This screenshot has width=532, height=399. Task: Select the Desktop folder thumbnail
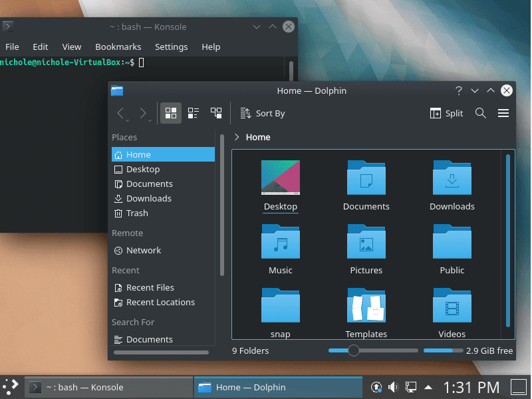(281, 178)
